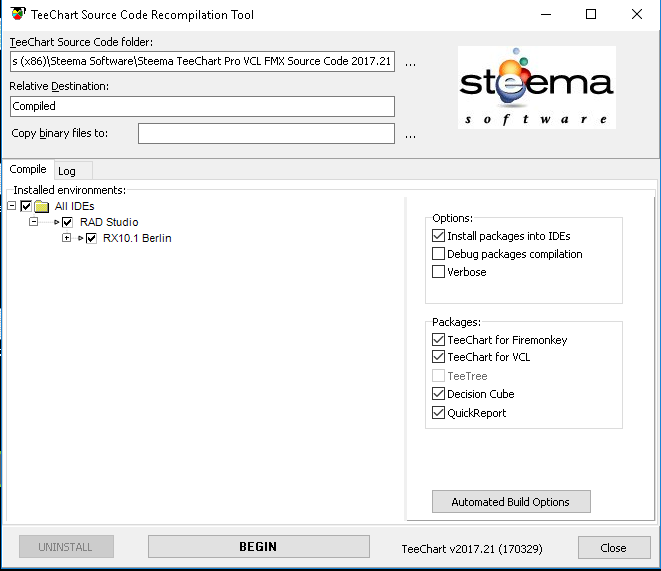The height and width of the screenshot is (571, 661).
Task: Collapse the RAD Studio tree node
Action: pos(33,222)
